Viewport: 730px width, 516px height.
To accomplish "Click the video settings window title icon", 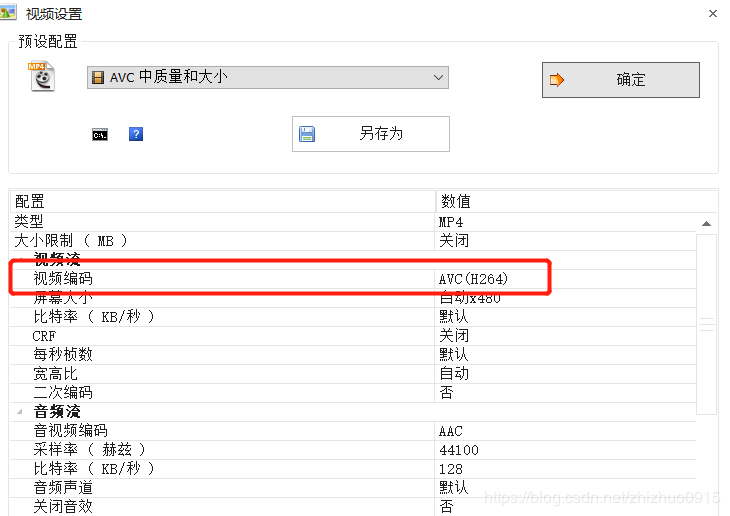I will (12, 14).
